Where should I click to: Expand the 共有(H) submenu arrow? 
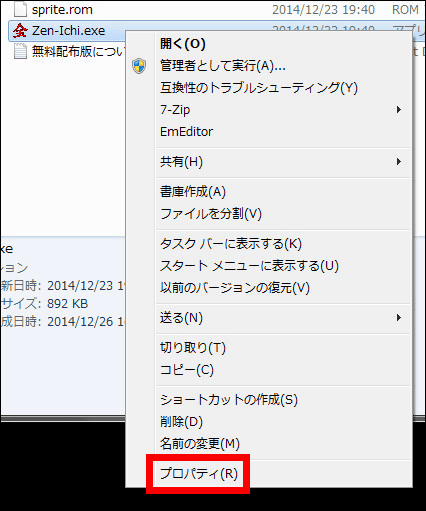pyautogui.click(x=399, y=162)
